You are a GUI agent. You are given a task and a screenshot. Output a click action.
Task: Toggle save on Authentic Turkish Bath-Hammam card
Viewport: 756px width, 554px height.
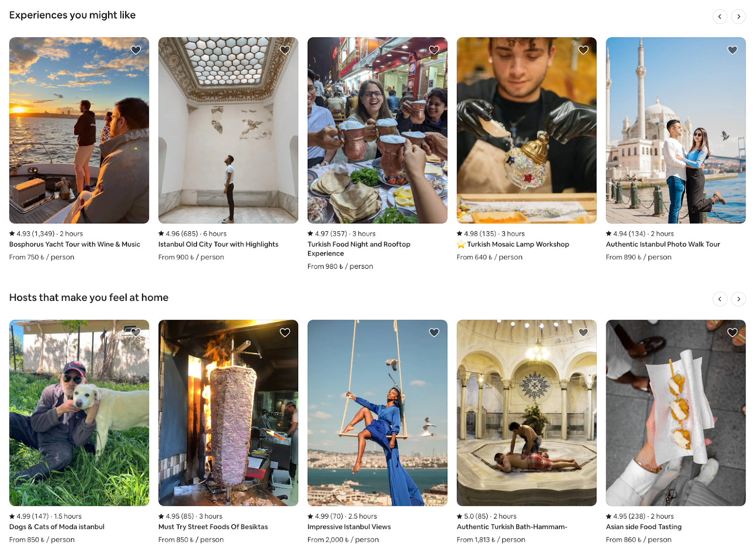[583, 332]
